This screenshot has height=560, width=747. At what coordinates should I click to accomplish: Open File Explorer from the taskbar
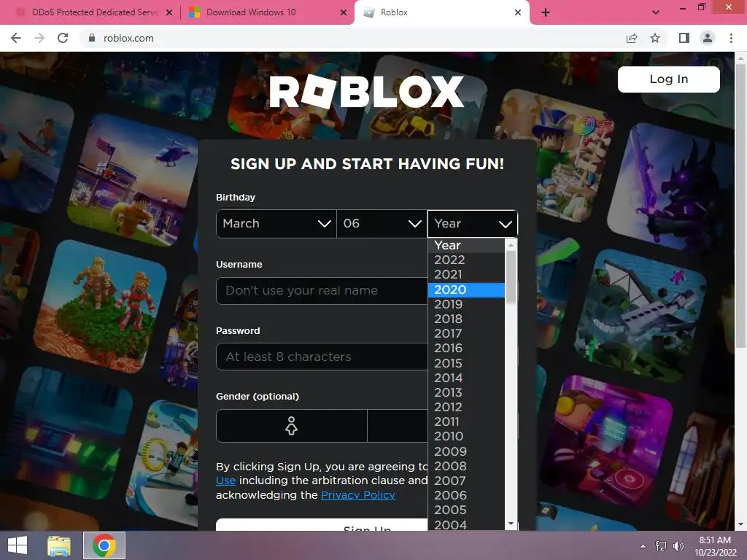[x=59, y=545]
